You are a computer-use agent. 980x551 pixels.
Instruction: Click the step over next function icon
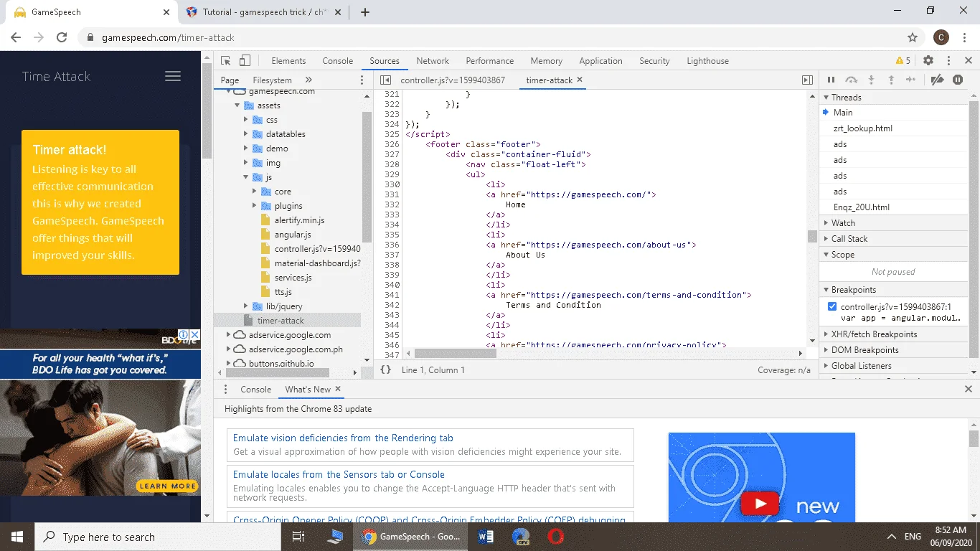click(x=851, y=80)
